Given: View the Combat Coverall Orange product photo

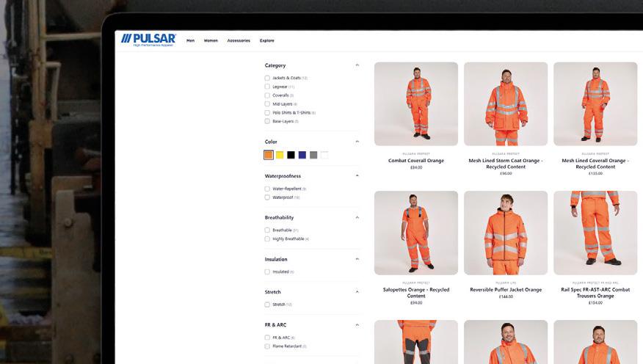Looking at the screenshot, I should 416,103.
